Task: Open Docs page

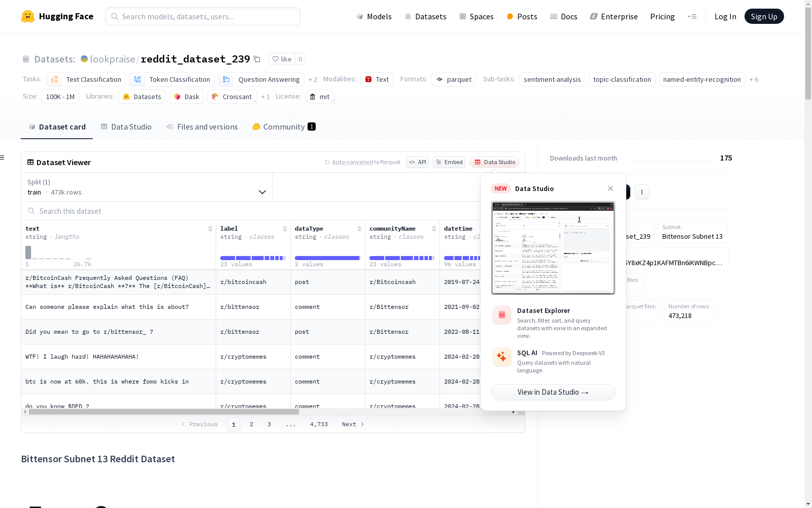Action: [x=564, y=16]
